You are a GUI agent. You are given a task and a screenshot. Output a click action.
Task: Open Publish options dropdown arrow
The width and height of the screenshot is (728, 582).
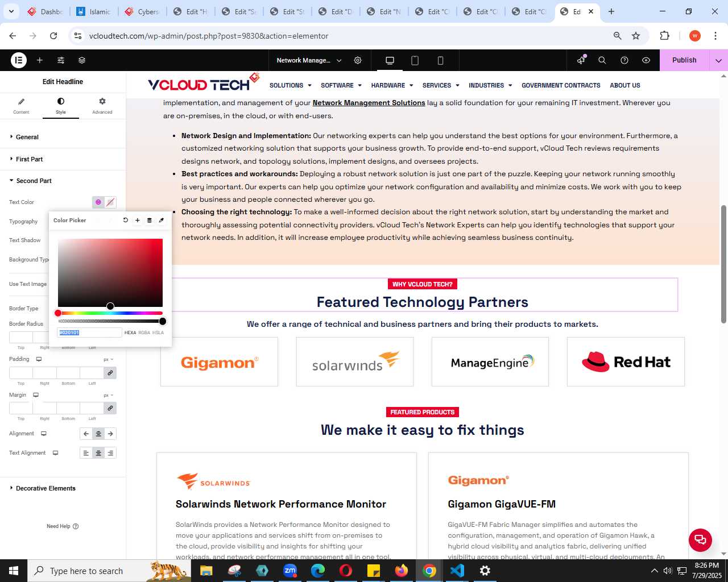point(718,60)
